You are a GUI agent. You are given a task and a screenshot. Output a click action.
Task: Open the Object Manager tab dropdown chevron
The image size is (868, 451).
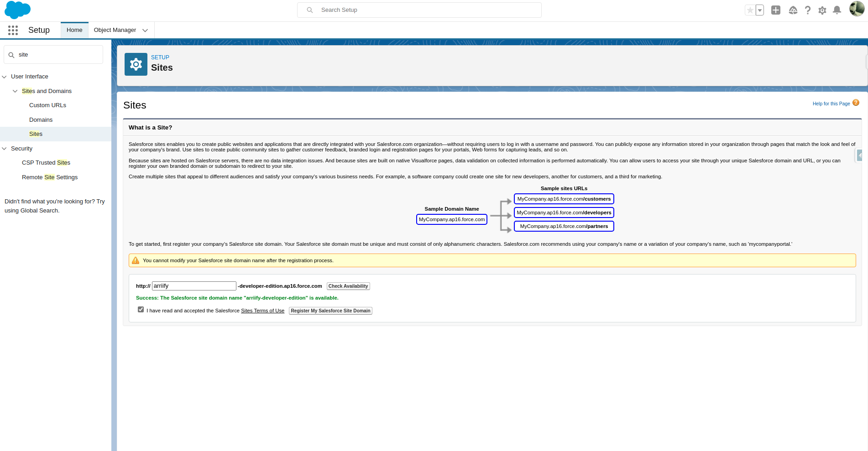point(145,31)
